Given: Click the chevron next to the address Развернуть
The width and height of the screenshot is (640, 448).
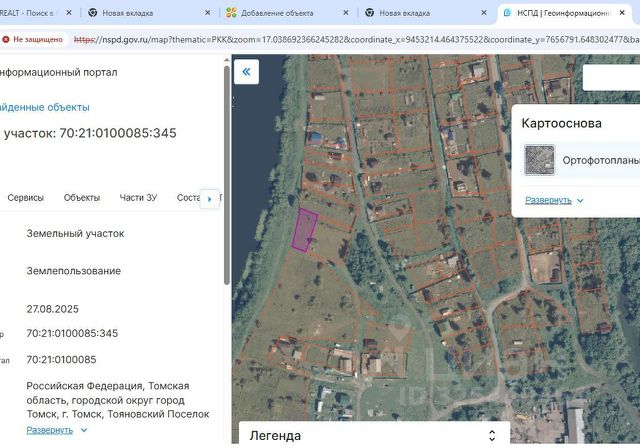Looking at the screenshot, I should tap(84, 430).
